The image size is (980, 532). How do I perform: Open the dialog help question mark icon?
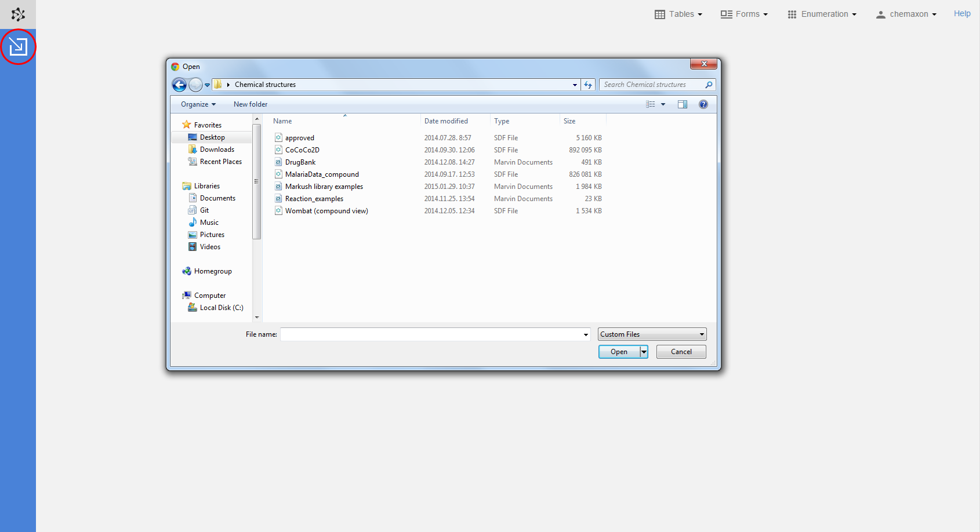click(703, 104)
